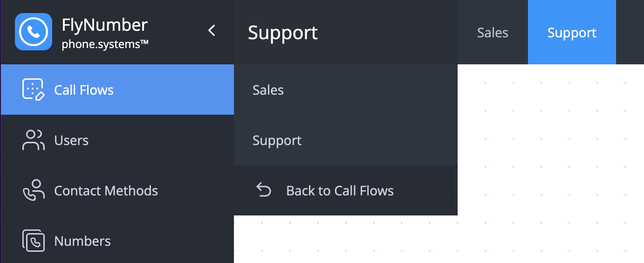Click the Back to Call Flows text link
Image resolution: width=644 pixels, height=263 pixels.
340,191
